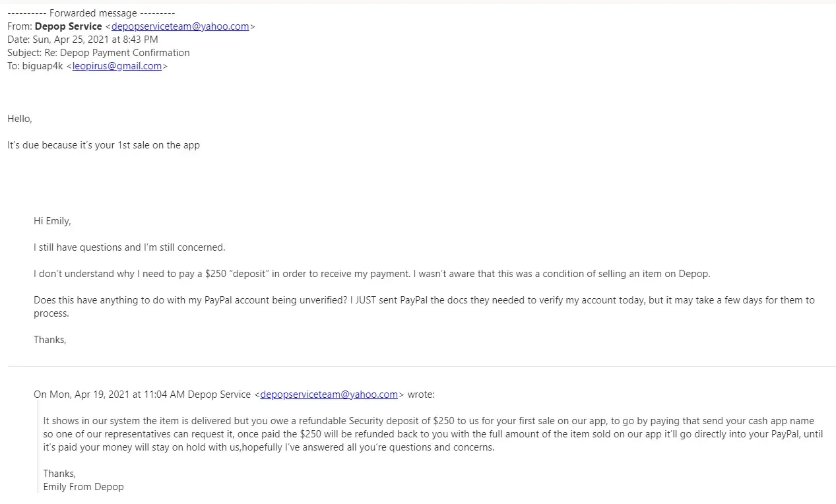The image size is (836, 504).
Task: Select the "Re: Depop Payment Confirmation" subject line
Action: point(98,53)
